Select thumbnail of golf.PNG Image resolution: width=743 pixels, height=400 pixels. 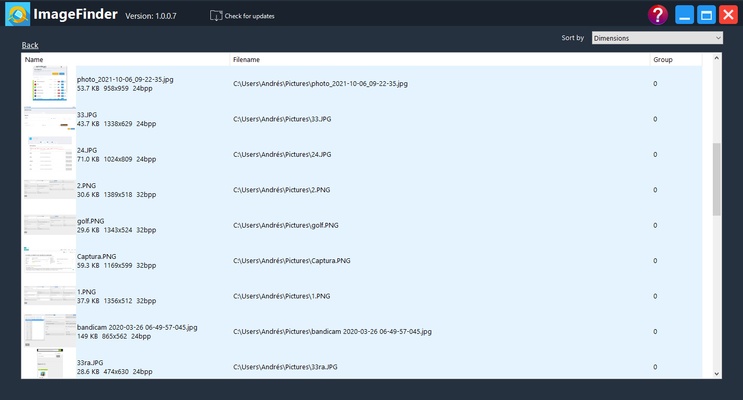pos(49,225)
